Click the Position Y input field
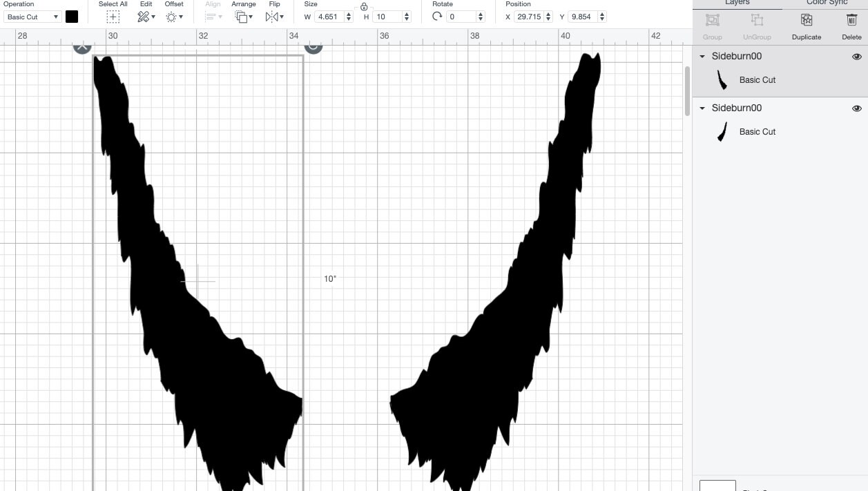868x491 pixels. [584, 17]
